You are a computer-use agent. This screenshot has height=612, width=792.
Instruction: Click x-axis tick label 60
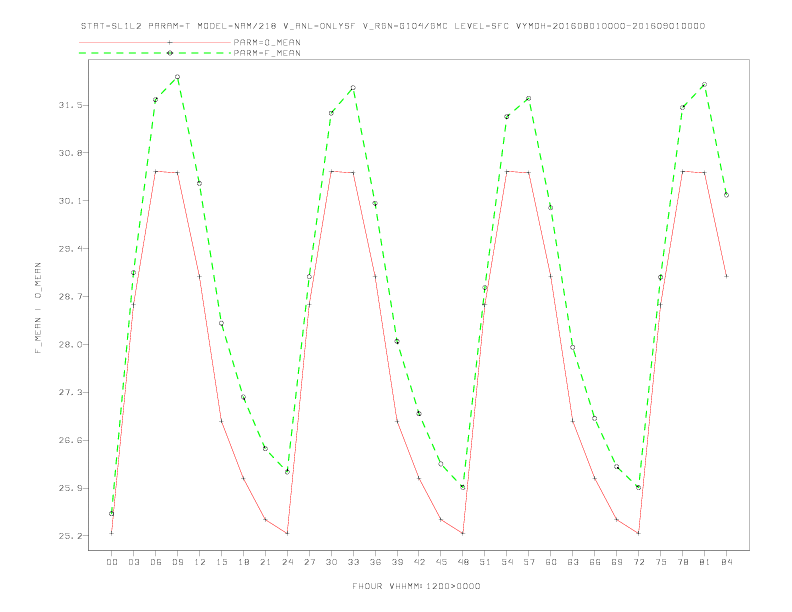(x=551, y=562)
